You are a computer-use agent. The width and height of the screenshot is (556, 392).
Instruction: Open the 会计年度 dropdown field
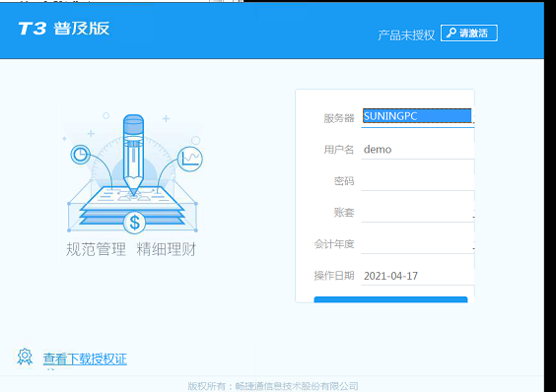coord(417,244)
